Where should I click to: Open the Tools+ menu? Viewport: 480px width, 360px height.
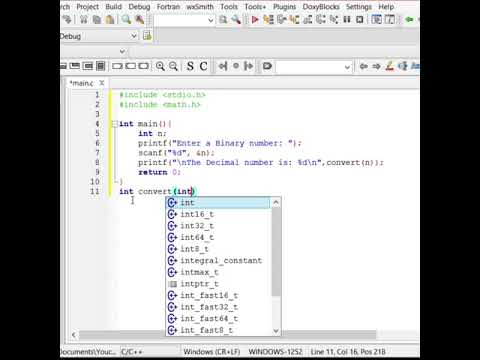[x=255, y=7]
